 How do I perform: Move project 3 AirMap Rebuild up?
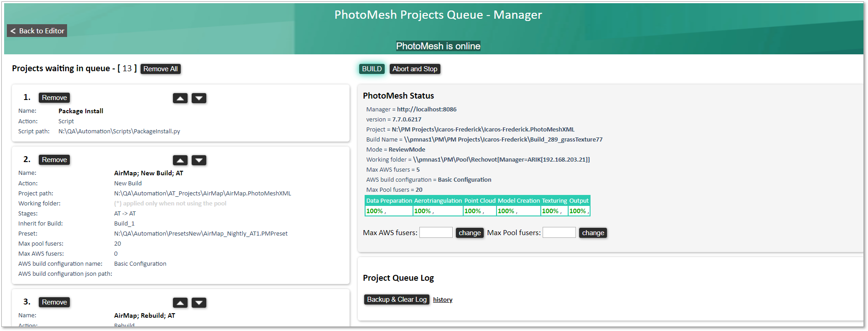click(180, 303)
